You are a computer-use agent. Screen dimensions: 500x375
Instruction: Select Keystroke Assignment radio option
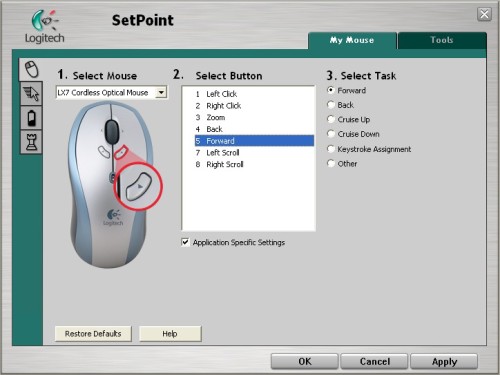(x=330, y=149)
